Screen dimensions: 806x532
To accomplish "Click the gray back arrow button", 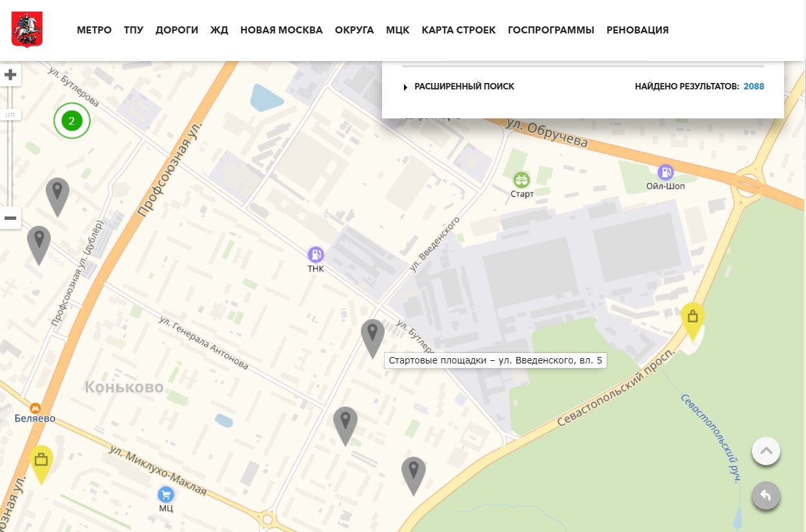I will [765, 495].
